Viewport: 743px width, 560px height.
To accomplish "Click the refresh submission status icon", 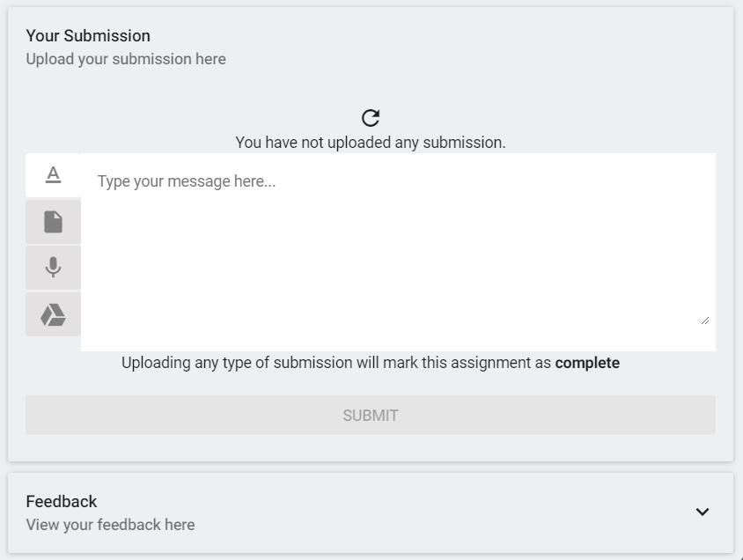I will pos(371,118).
